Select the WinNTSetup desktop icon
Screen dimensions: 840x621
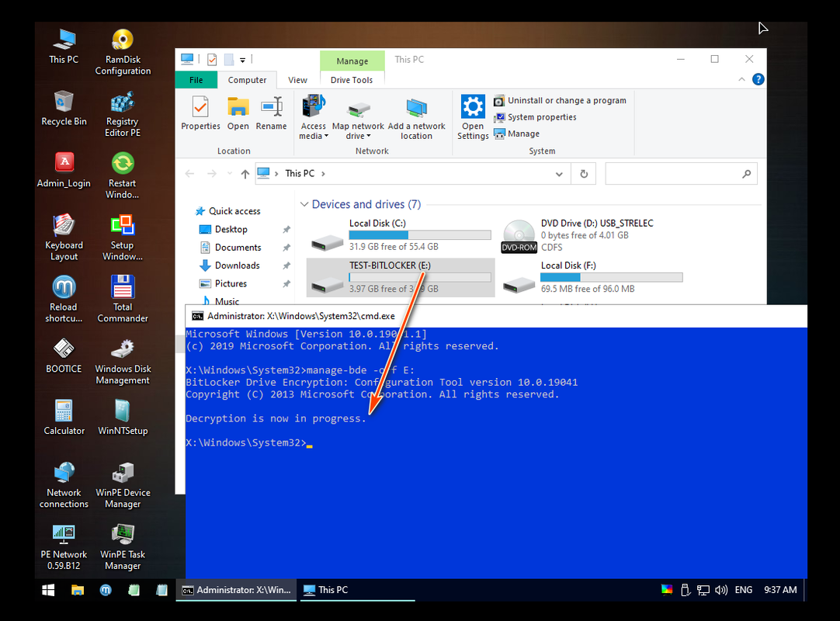tap(123, 418)
